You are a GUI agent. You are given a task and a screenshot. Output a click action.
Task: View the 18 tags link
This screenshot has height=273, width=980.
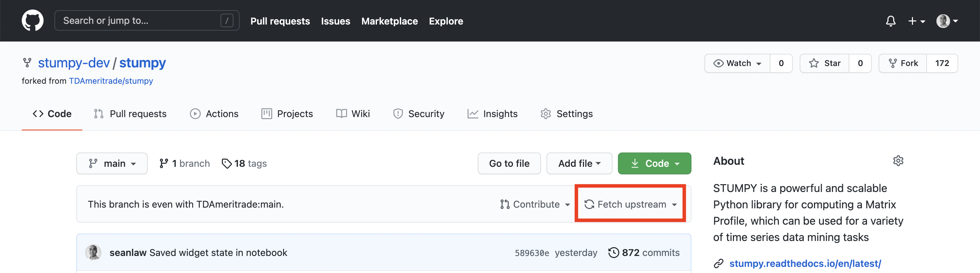[x=244, y=163]
